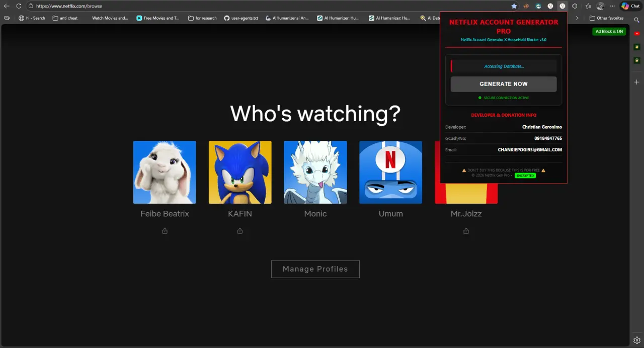Open the 'anti cheat' bookmark folder
Viewport: 644px width, 348px height.
(65, 18)
